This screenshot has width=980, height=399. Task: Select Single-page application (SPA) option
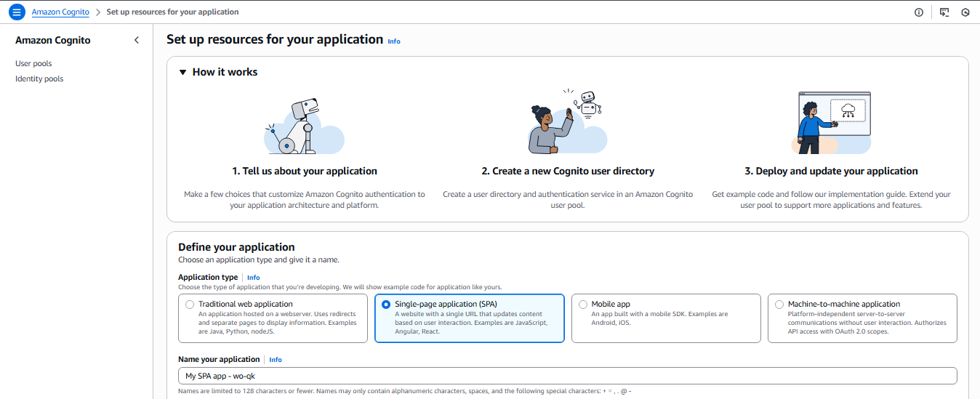(386, 305)
